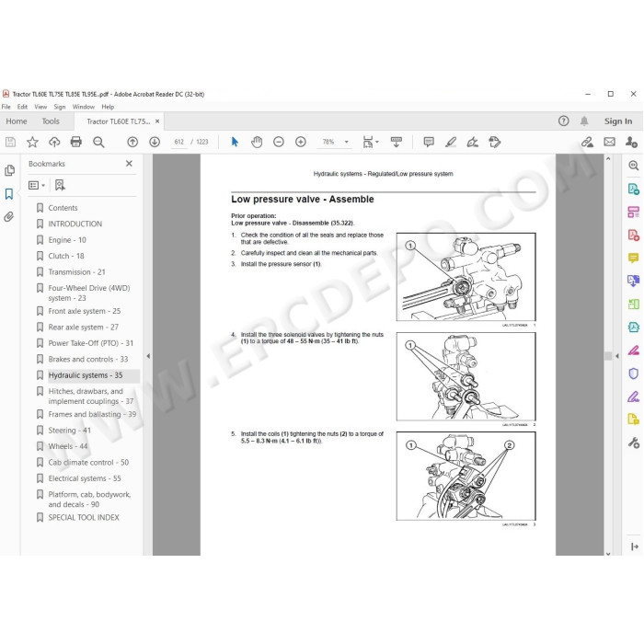Open Electrical systems - 55 bookmark
This screenshot has width=644, height=644.
[x=85, y=478]
